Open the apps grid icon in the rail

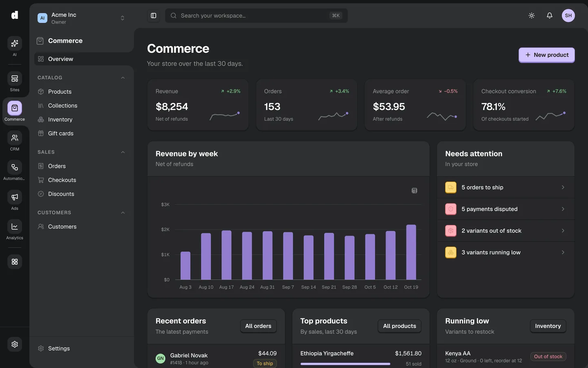point(15,262)
